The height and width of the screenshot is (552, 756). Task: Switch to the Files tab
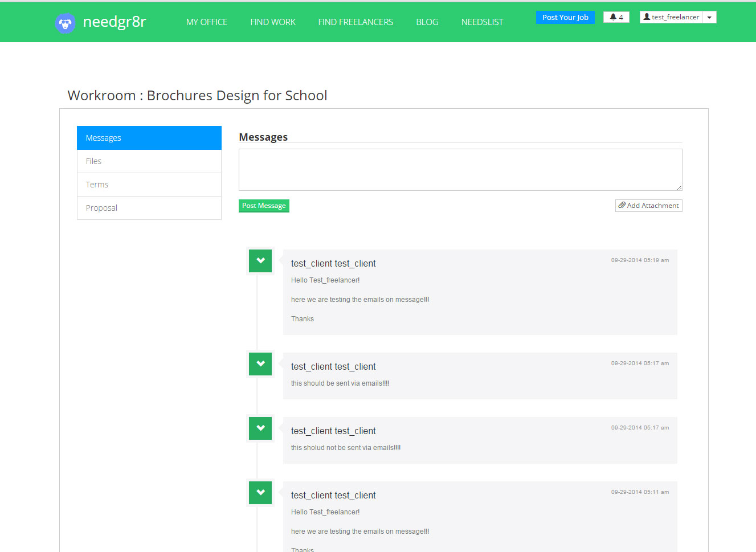pos(149,161)
